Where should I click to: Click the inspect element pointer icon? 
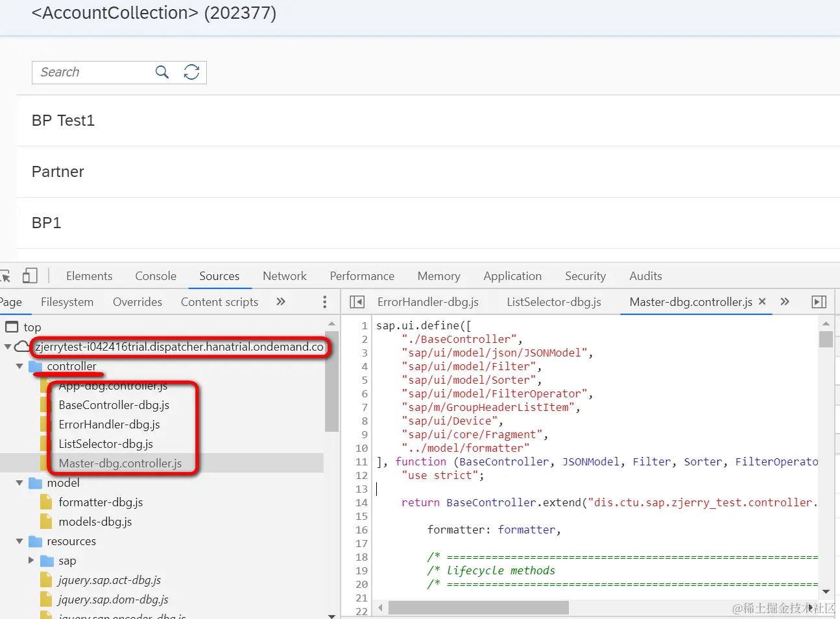click(x=5, y=276)
